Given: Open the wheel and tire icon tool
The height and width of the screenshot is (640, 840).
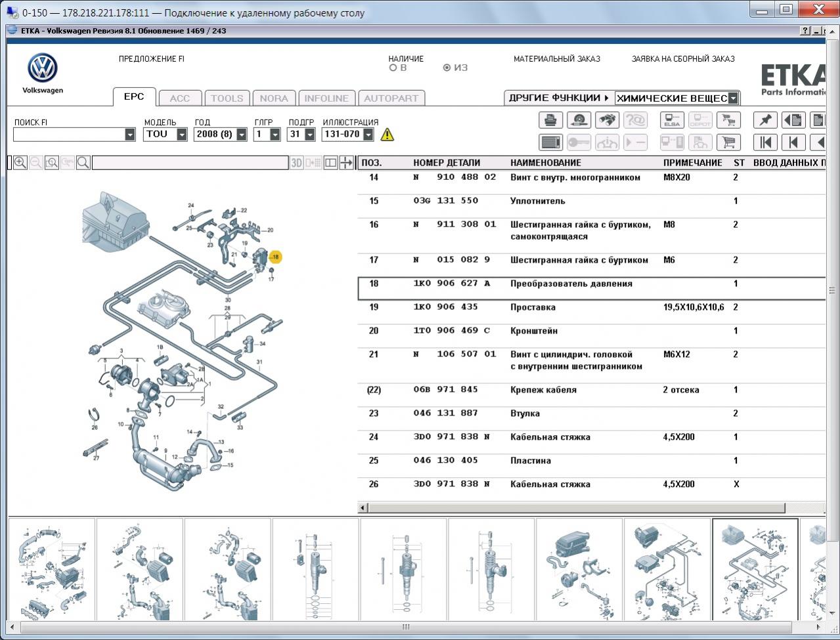Looking at the screenshot, I should [x=579, y=120].
